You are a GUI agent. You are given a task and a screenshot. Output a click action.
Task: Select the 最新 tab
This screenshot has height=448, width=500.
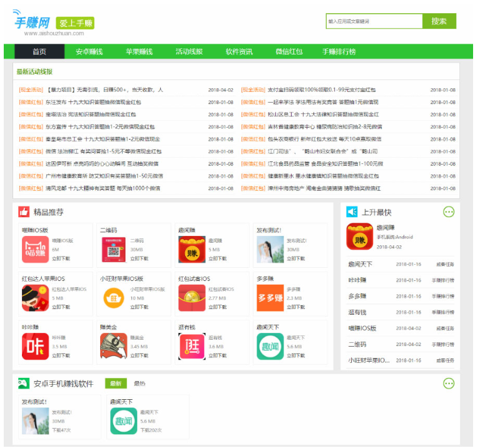(116, 384)
